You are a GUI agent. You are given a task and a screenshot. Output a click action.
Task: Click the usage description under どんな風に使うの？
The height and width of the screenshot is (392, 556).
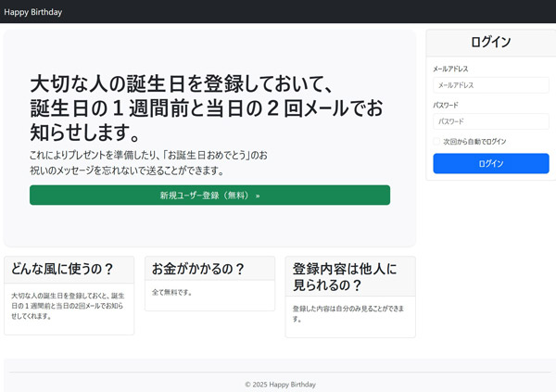coord(67,306)
